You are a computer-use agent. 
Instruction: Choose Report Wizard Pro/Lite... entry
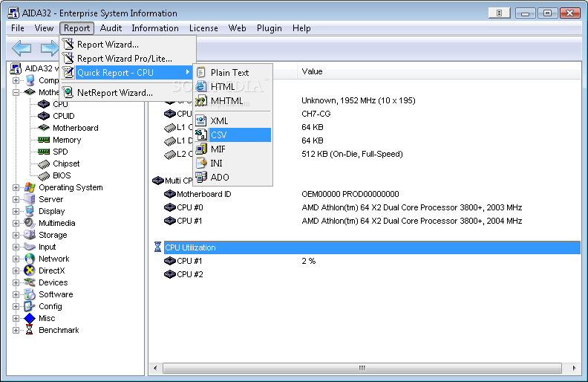(128, 59)
